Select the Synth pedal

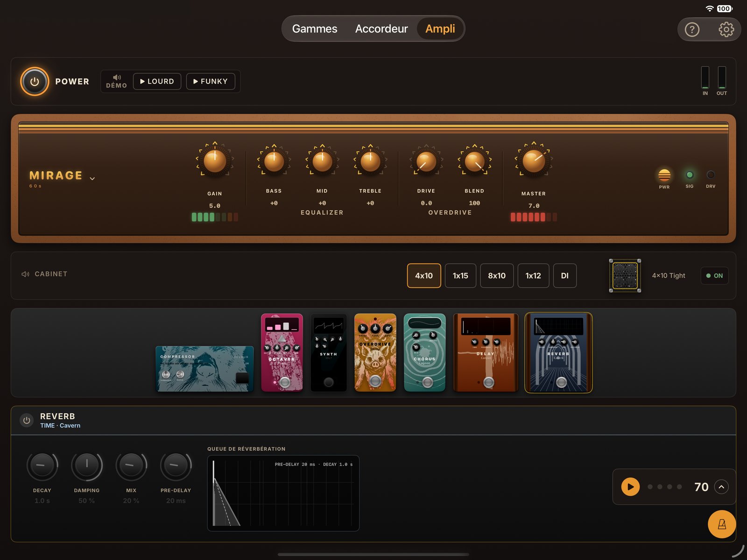pos(329,352)
